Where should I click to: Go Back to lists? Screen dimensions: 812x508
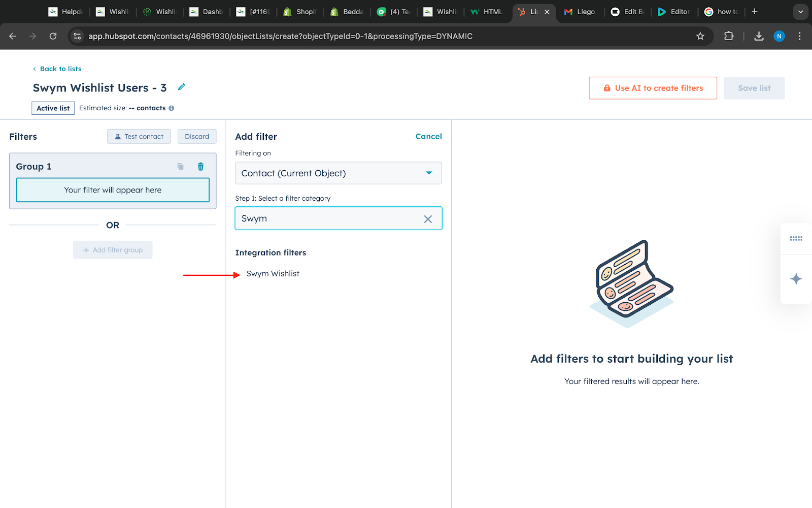(57, 69)
